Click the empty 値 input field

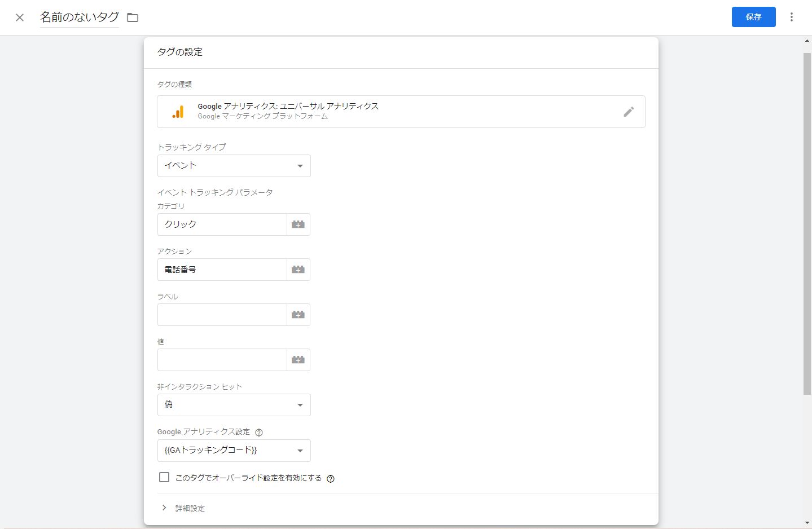tap(222, 360)
